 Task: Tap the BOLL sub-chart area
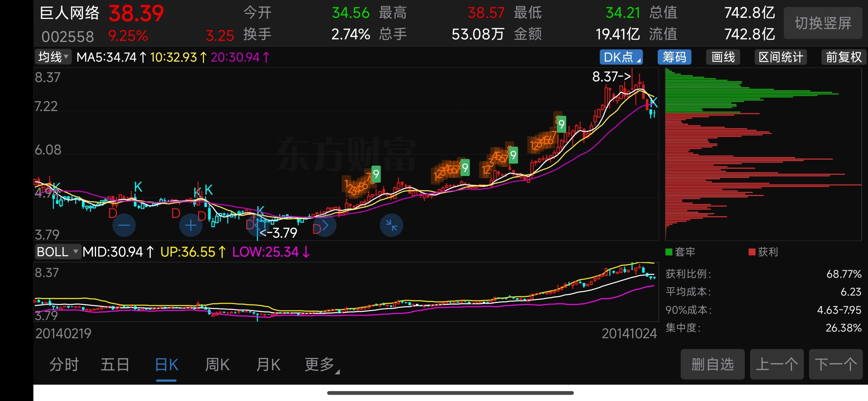coord(346,292)
